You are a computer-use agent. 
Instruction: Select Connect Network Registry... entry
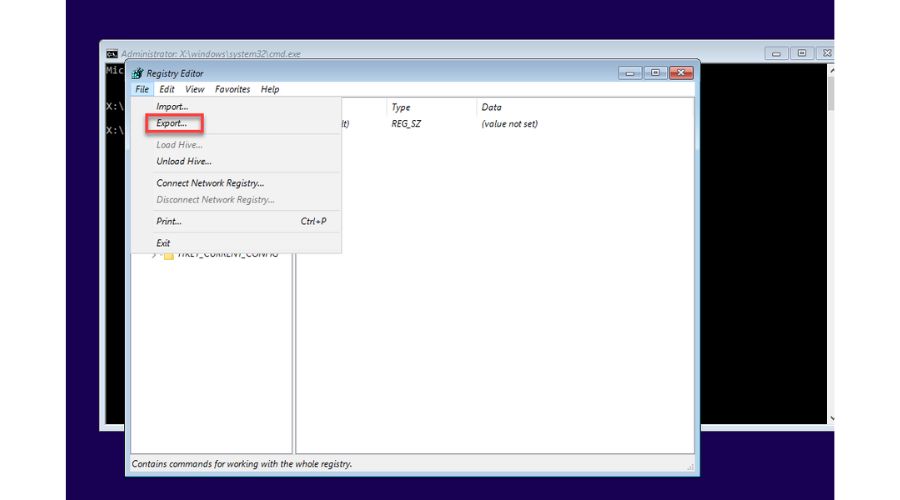[x=236, y=183]
